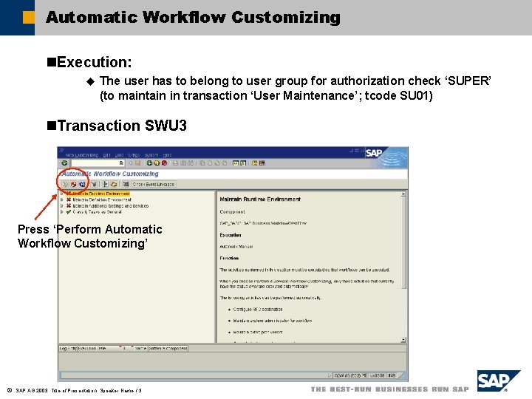The image size is (532, 399).
Task: Click 'Configure RFC destination' bullet text
Action: coord(258,310)
